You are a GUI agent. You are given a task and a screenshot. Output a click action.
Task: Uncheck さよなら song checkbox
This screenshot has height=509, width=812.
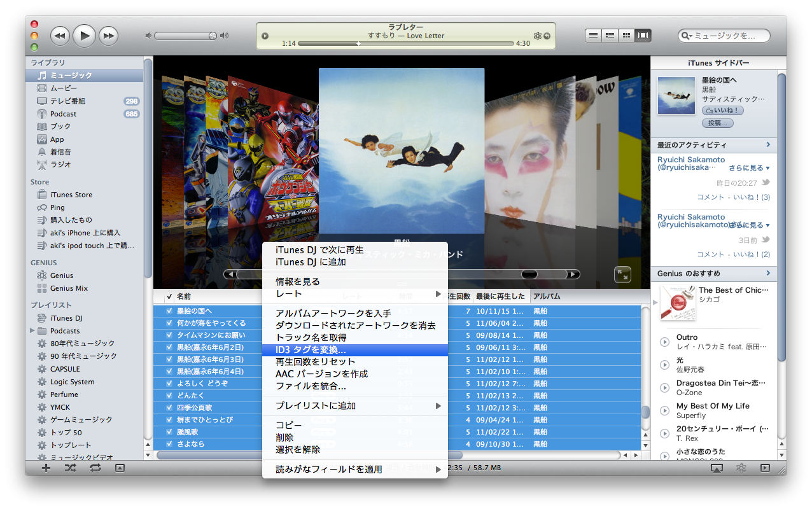169,444
